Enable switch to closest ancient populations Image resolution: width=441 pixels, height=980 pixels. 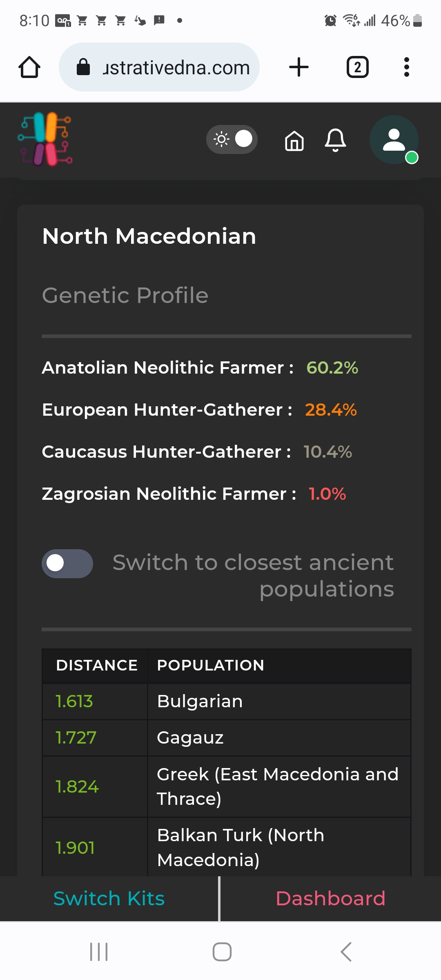pos(67,563)
